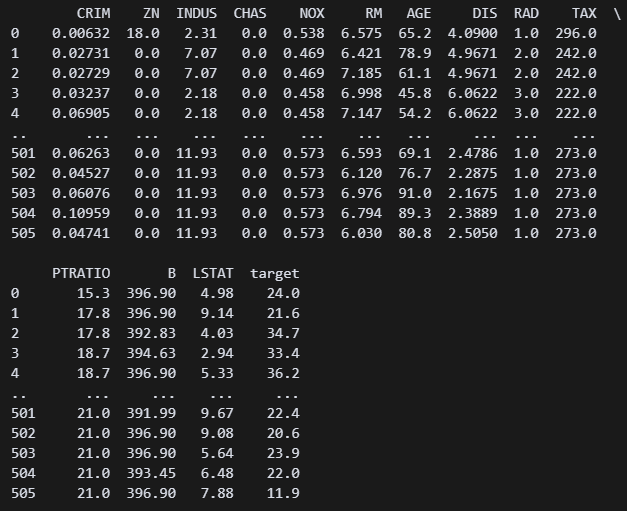Click the ZN column header
The width and height of the screenshot is (627, 511).
coord(151,13)
